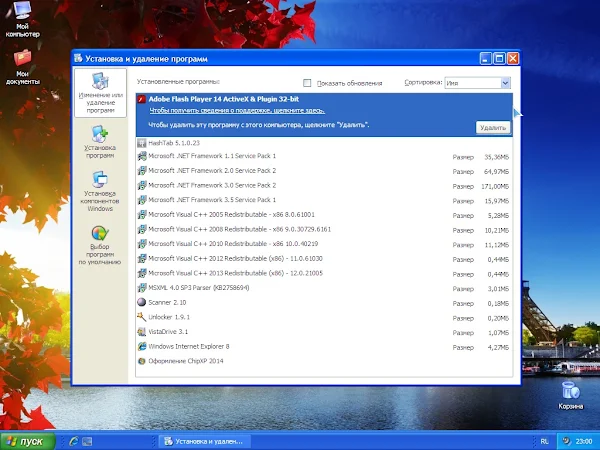Select Visual C++ 2012 Redistributable (x86) 11.0.61030
The height and width of the screenshot is (450, 600).
(x=324, y=259)
